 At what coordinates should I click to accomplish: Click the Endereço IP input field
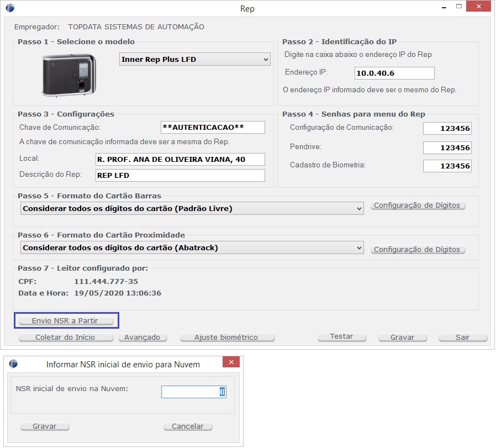click(394, 73)
